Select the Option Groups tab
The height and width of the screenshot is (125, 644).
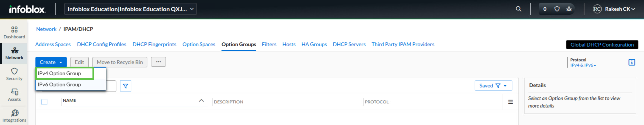coord(239,44)
